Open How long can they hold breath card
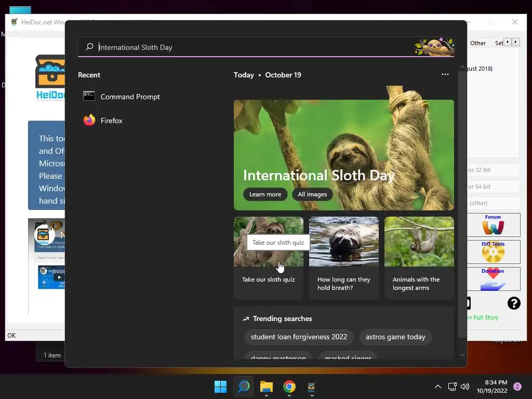 click(344, 258)
